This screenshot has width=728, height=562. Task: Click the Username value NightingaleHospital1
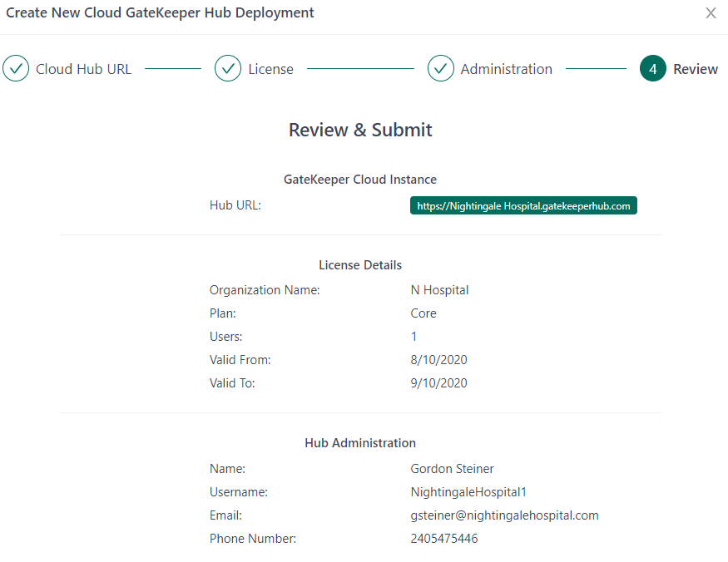[x=468, y=492]
